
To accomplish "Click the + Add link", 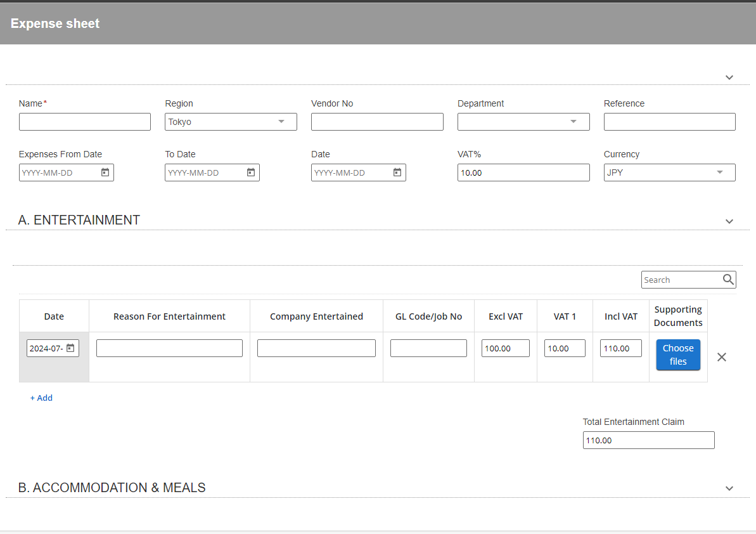I will 42,398.
